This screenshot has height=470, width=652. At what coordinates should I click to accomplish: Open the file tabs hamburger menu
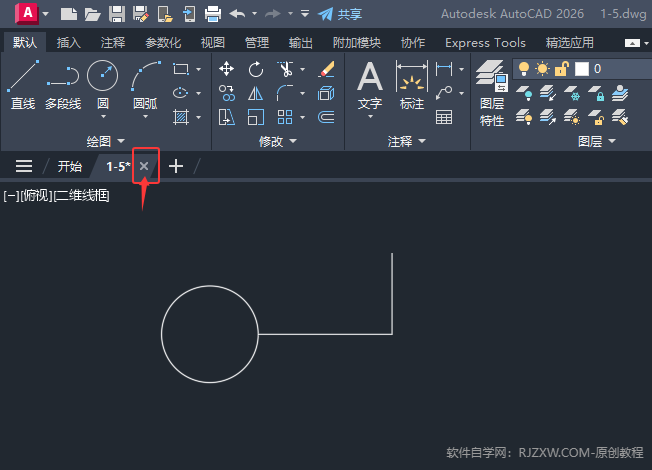(24, 166)
